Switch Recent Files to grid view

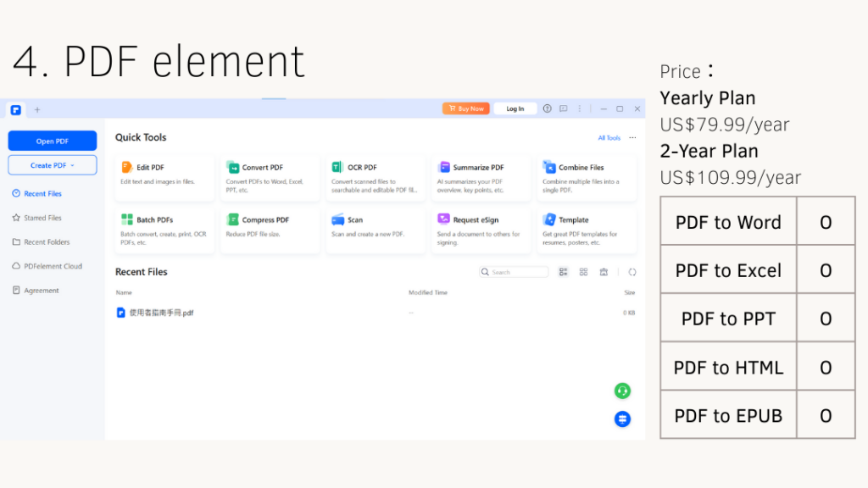(583, 272)
